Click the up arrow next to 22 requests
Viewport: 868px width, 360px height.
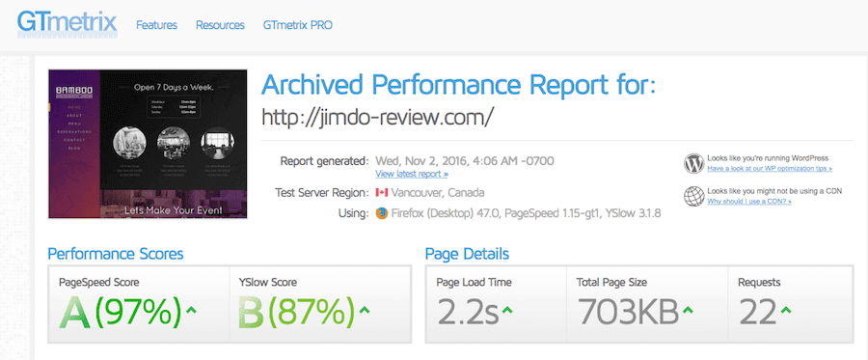pyautogui.click(x=787, y=310)
